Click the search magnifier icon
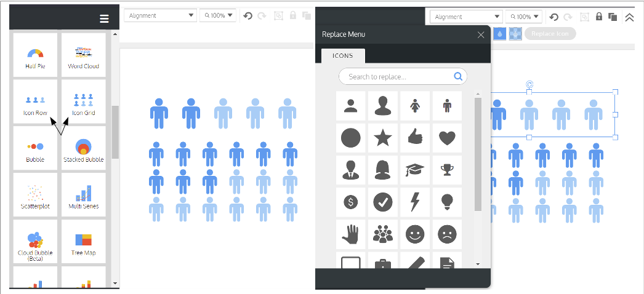Image resolution: width=644 pixels, height=294 pixels. pos(458,76)
